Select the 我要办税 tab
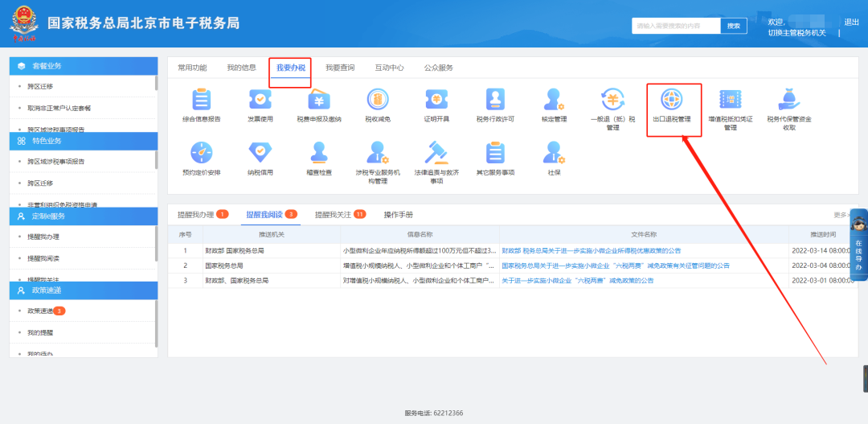Image resolution: width=868 pixels, height=424 pixels. coord(291,68)
